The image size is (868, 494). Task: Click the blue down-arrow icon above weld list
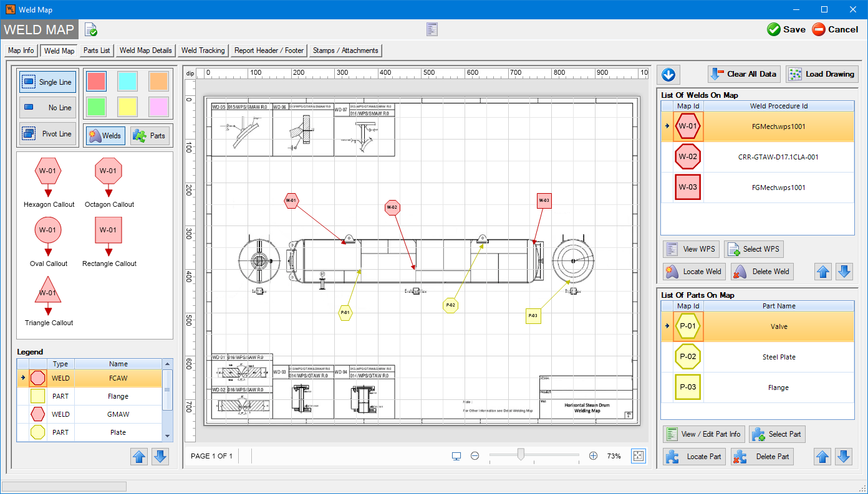(668, 74)
